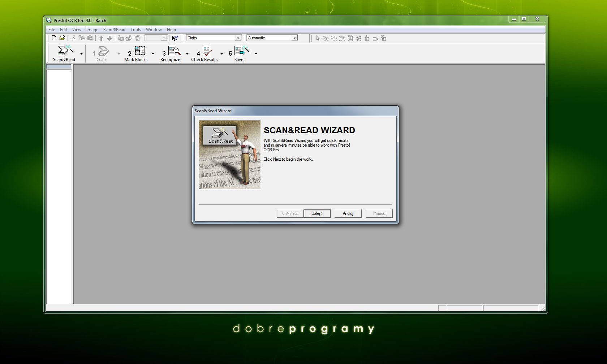The image size is (607, 364).
Task: Open the Automatic mode dropdown
Action: point(294,38)
